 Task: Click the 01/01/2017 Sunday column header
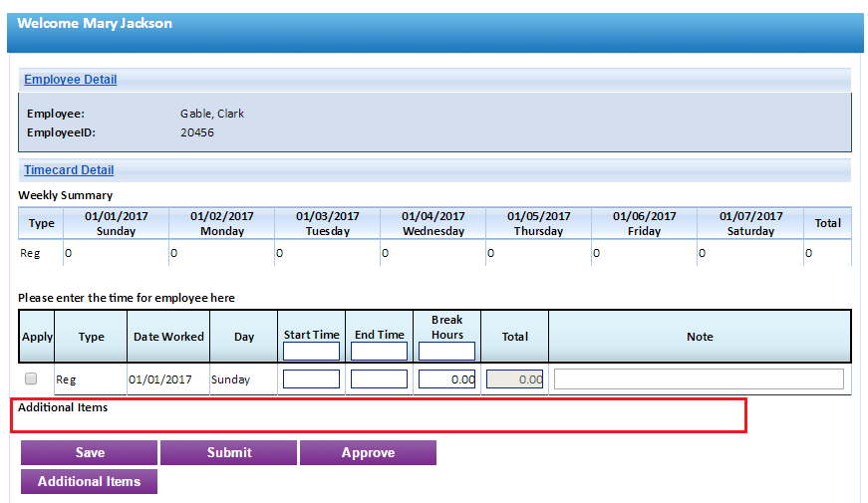point(117,223)
